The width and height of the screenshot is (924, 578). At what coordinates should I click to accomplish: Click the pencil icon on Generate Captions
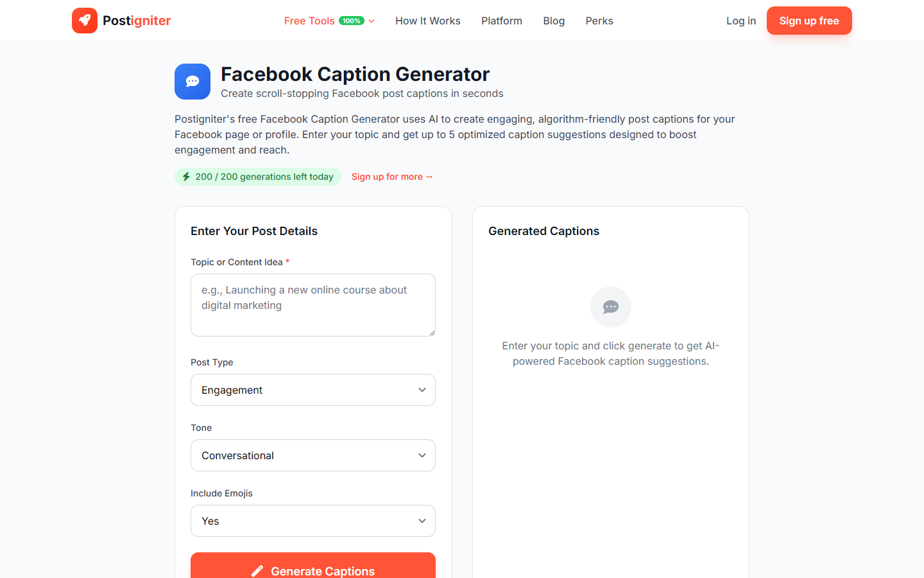(257, 570)
